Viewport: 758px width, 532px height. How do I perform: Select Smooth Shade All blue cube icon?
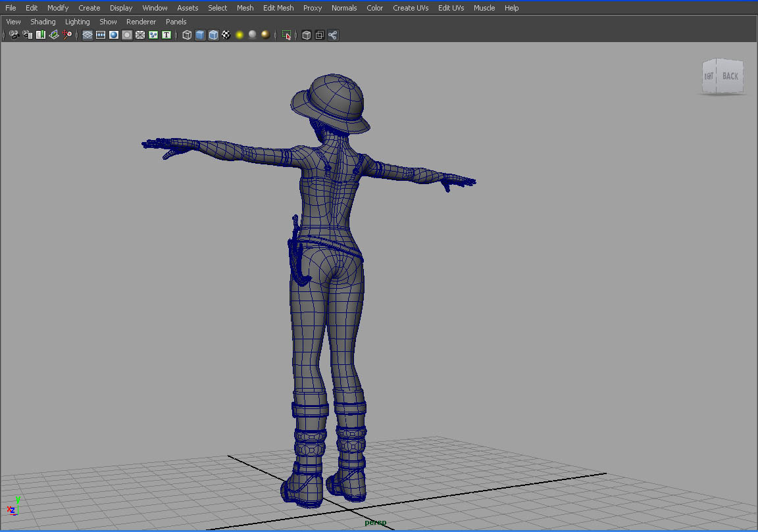point(200,35)
